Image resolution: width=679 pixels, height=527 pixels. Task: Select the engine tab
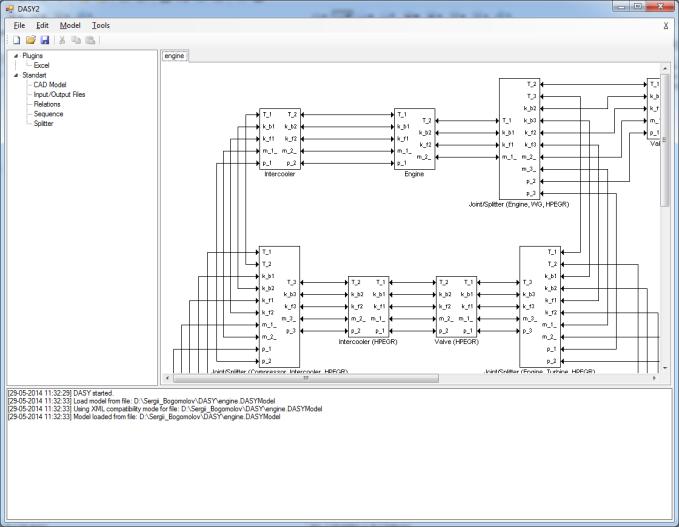(175, 56)
